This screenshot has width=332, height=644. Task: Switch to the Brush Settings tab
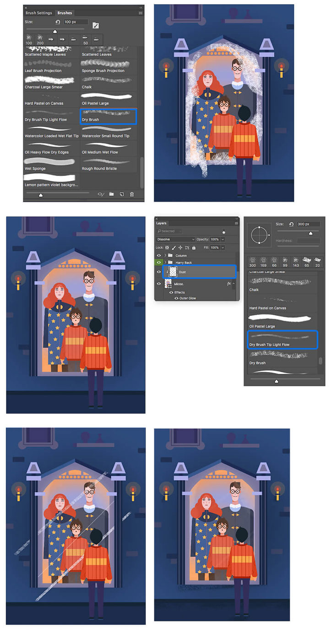coord(39,13)
